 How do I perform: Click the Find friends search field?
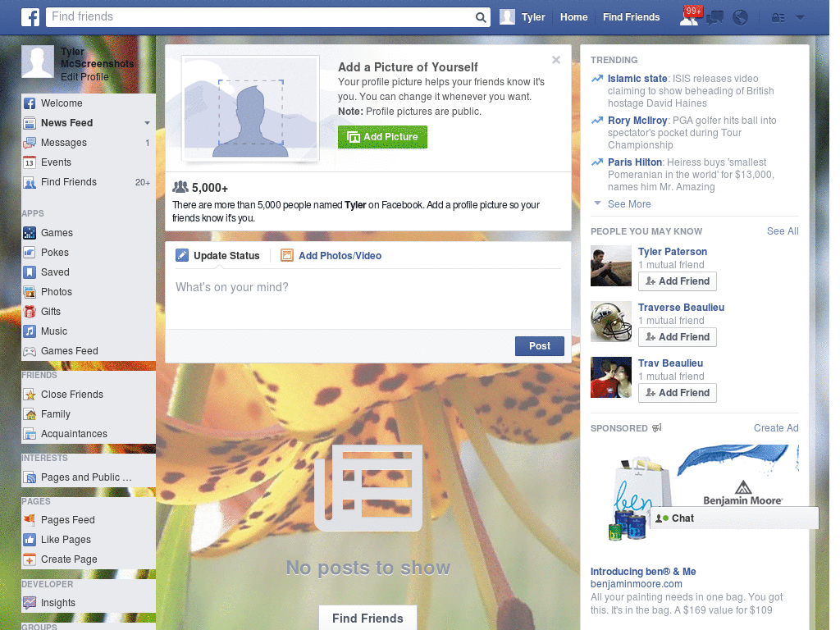pos(260,17)
